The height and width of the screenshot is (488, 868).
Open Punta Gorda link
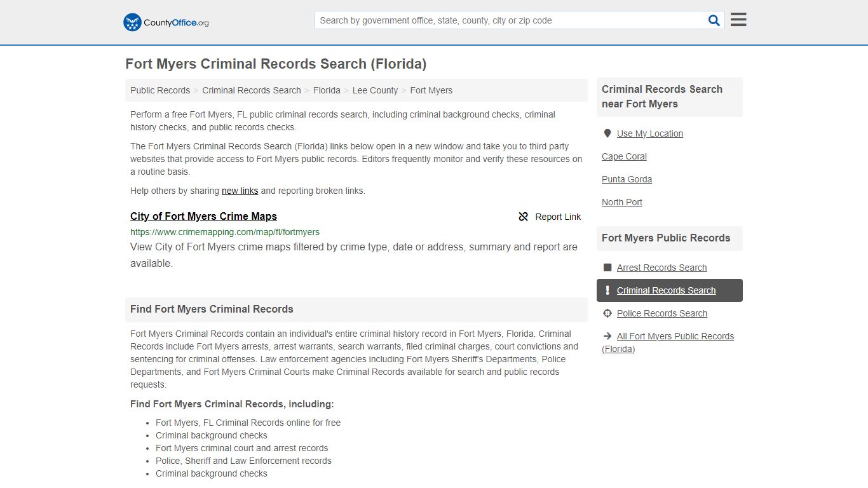(627, 179)
